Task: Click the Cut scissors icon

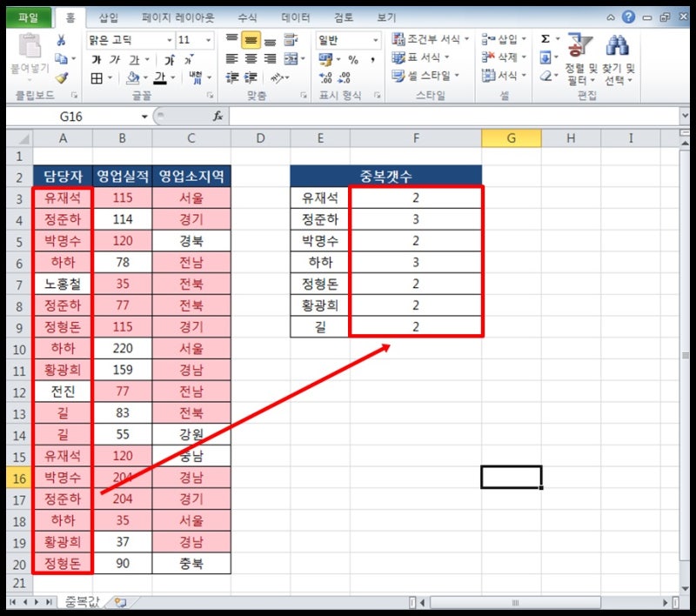Action: (61, 40)
